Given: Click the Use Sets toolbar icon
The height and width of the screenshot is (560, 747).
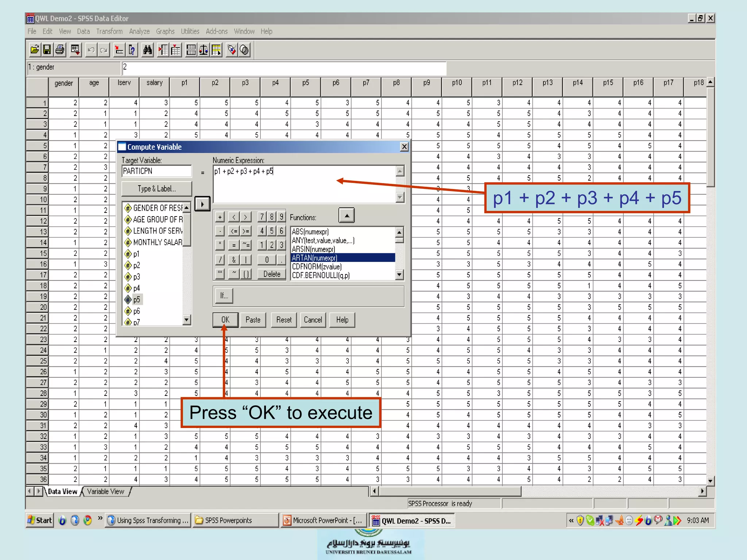Looking at the screenshot, I should 244,50.
